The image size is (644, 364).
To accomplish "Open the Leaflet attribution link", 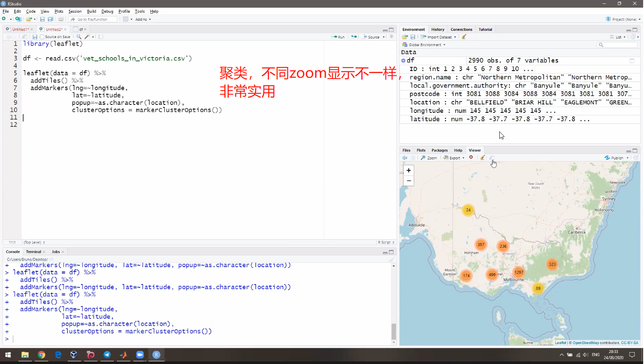I will [x=560, y=343].
